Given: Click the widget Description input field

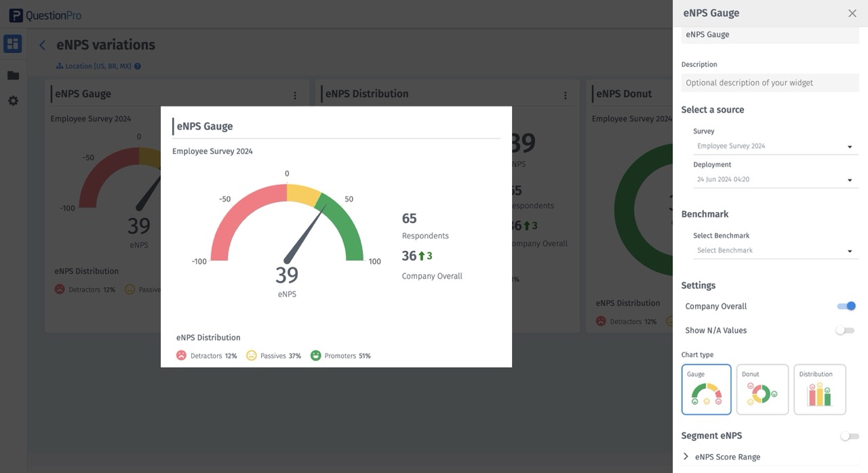Looking at the screenshot, I should click(770, 83).
